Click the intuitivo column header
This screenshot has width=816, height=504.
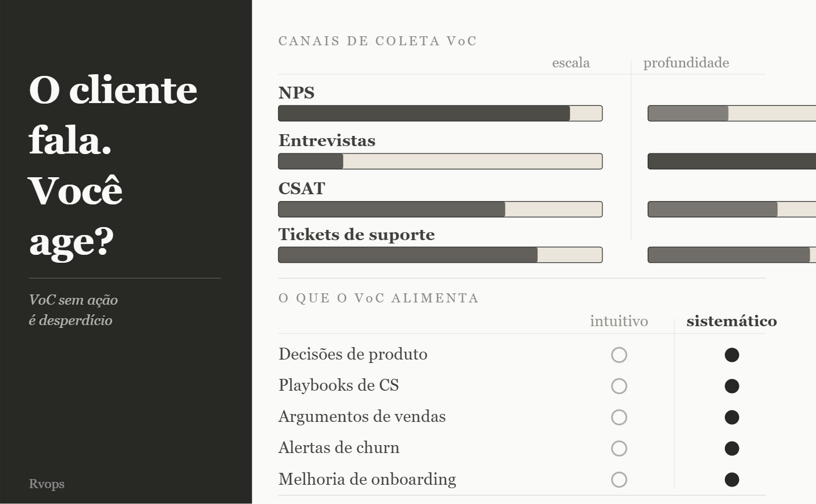click(x=619, y=321)
